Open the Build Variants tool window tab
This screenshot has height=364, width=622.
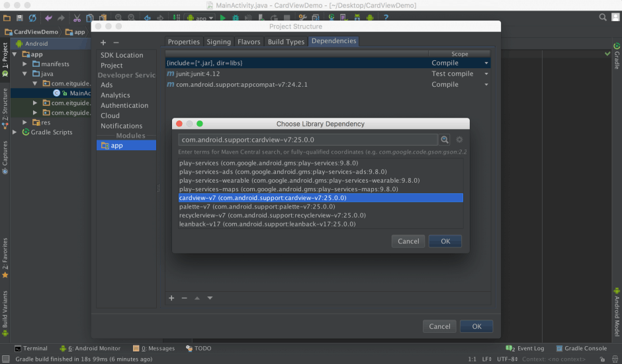[x=5, y=313]
